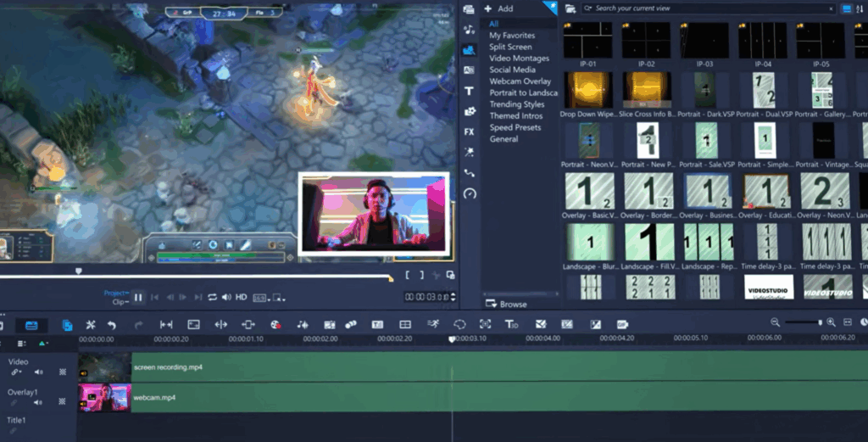868x442 pixels.
Task: Step to previous frame
Action: pos(170,298)
